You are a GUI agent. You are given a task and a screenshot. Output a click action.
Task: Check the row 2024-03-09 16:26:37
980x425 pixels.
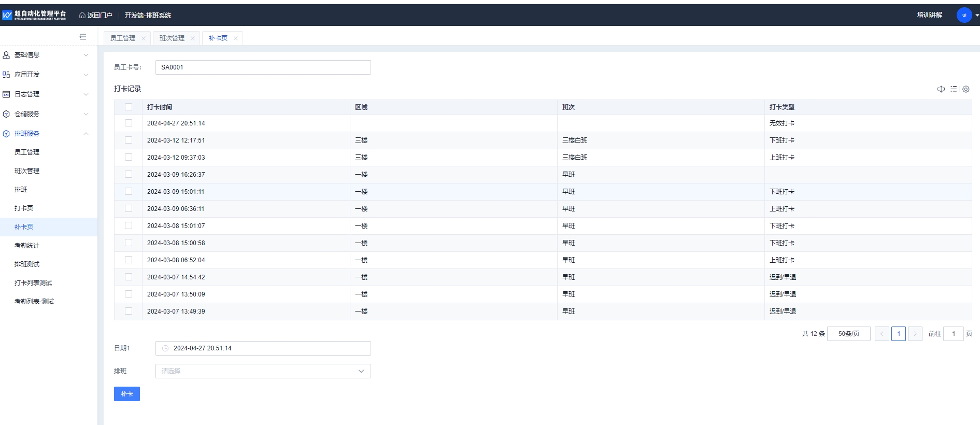coord(129,174)
